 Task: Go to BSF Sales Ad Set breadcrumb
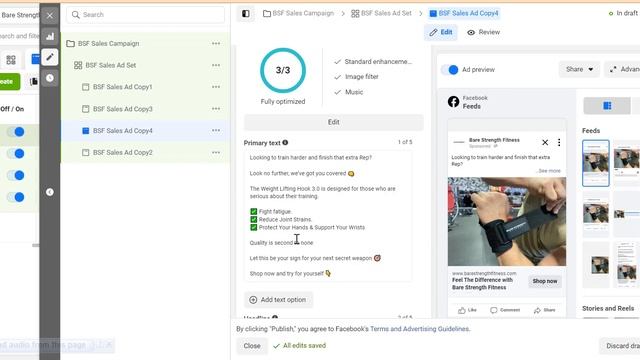[381, 13]
